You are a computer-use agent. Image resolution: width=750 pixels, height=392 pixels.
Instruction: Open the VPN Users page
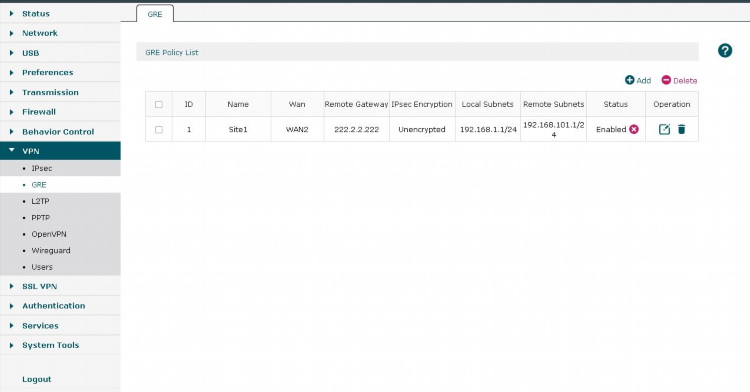(x=42, y=267)
